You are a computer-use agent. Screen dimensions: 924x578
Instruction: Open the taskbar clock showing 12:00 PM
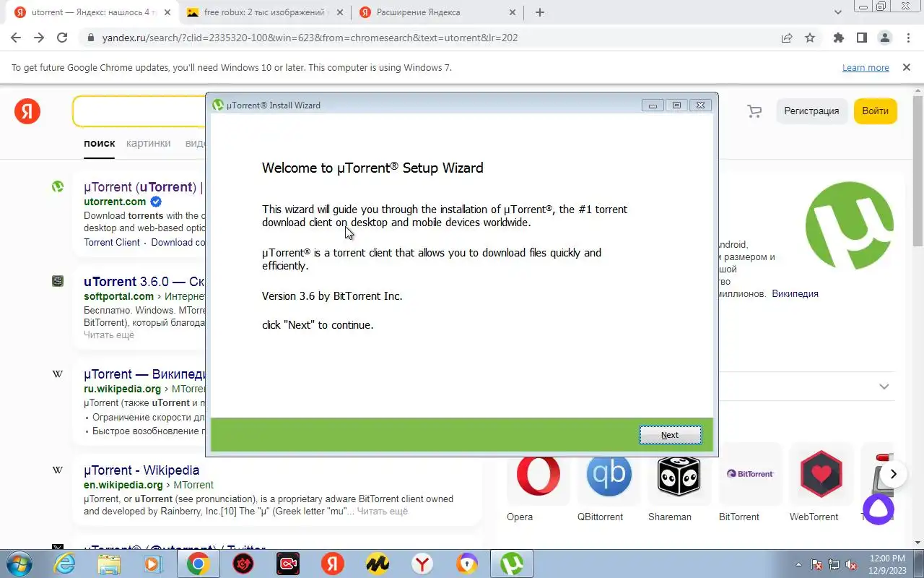point(887,564)
